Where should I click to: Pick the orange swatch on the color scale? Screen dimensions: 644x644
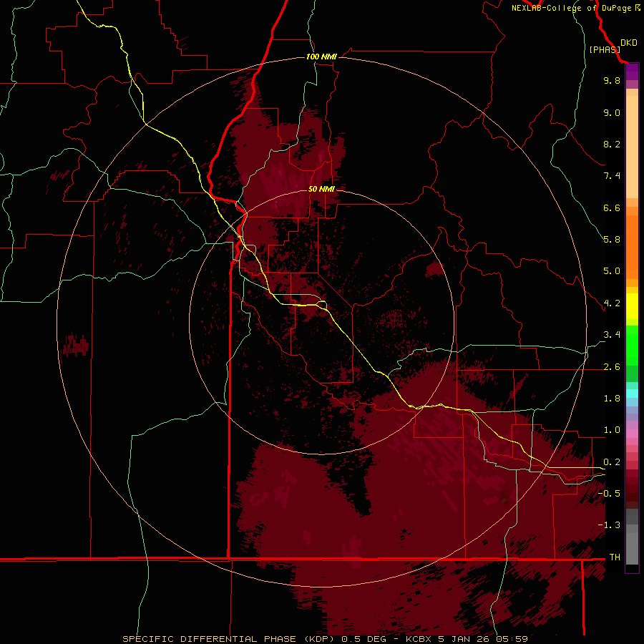tap(632, 248)
